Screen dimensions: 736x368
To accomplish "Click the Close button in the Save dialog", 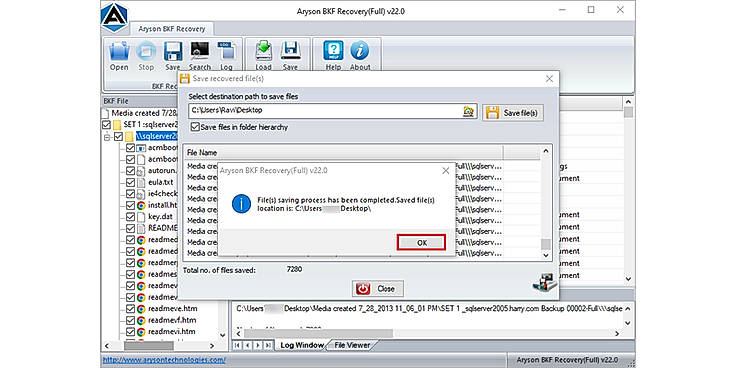I will coord(378,289).
